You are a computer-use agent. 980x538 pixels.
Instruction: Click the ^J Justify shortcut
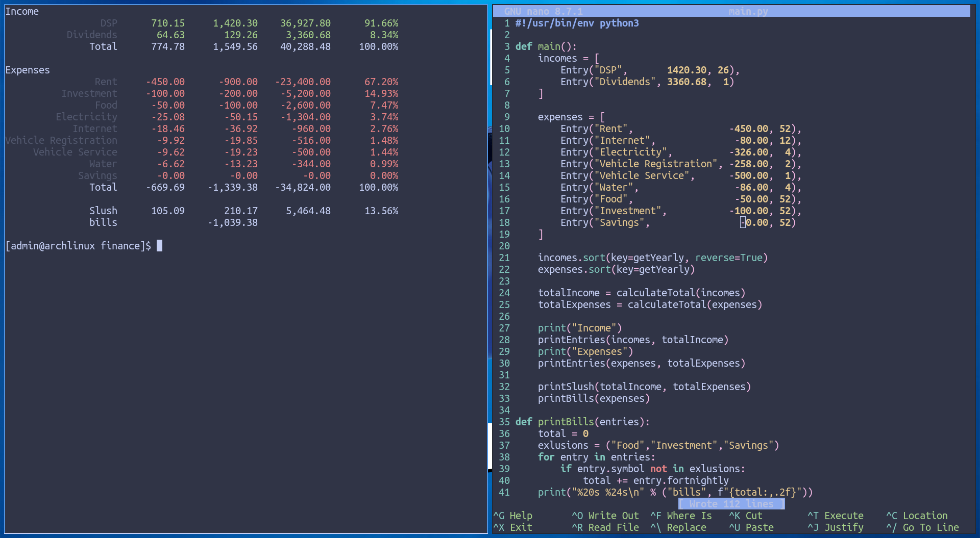click(836, 527)
